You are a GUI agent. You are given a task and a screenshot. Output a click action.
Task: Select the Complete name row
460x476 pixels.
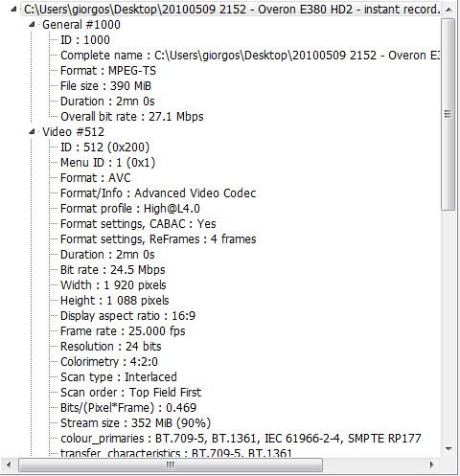[250, 56]
